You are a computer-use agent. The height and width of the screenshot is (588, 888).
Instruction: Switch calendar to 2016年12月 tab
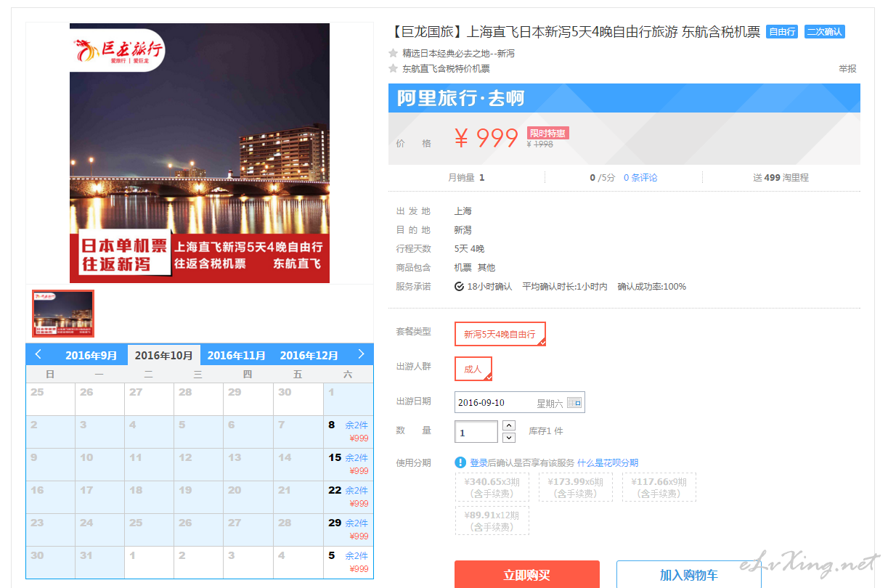pos(309,355)
